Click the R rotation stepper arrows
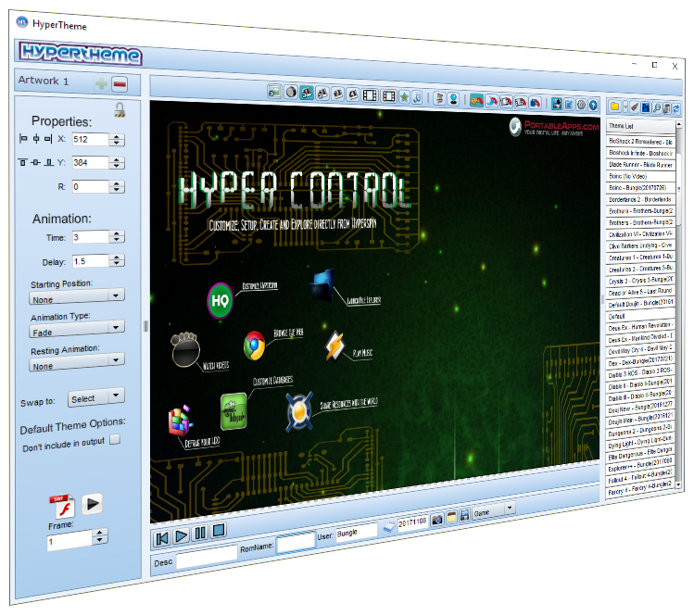 coord(117,187)
